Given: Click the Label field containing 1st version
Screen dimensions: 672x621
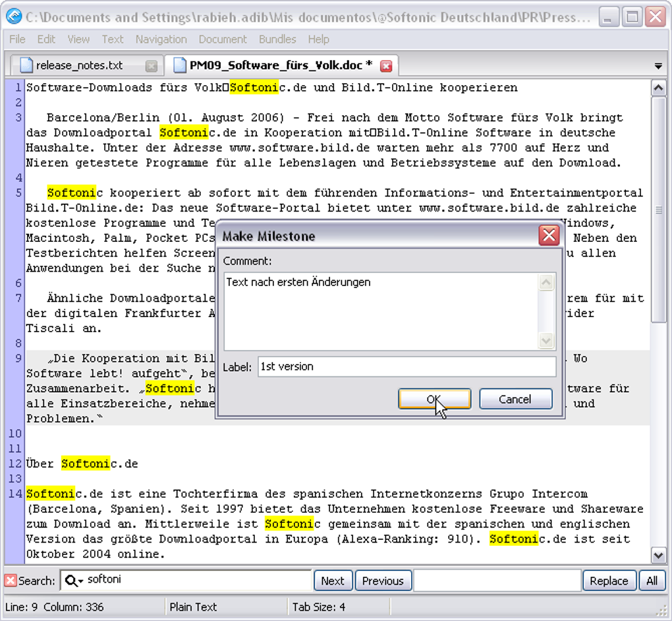Looking at the screenshot, I should coord(405,367).
